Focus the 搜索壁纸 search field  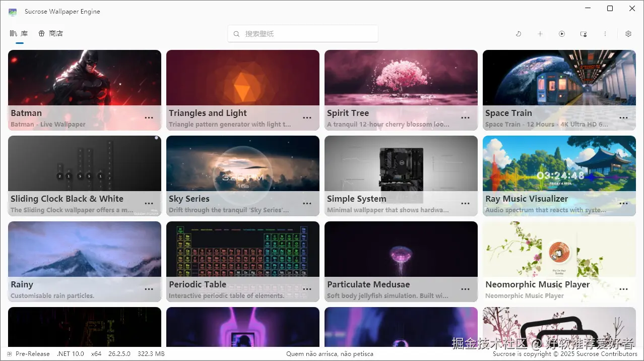[303, 34]
